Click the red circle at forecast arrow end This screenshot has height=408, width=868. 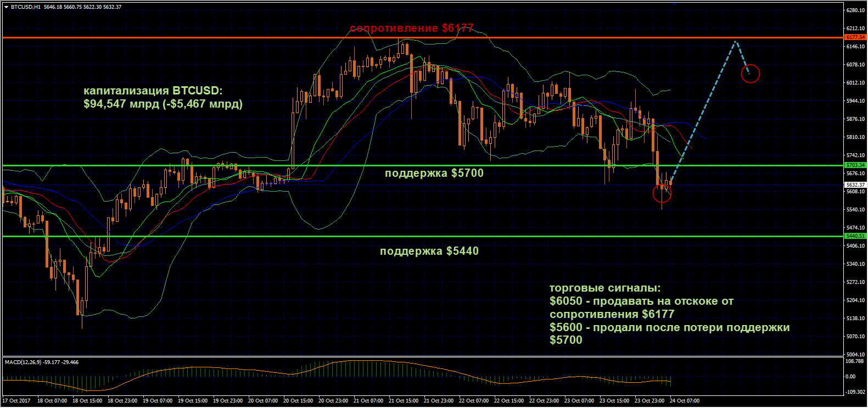coord(750,74)
